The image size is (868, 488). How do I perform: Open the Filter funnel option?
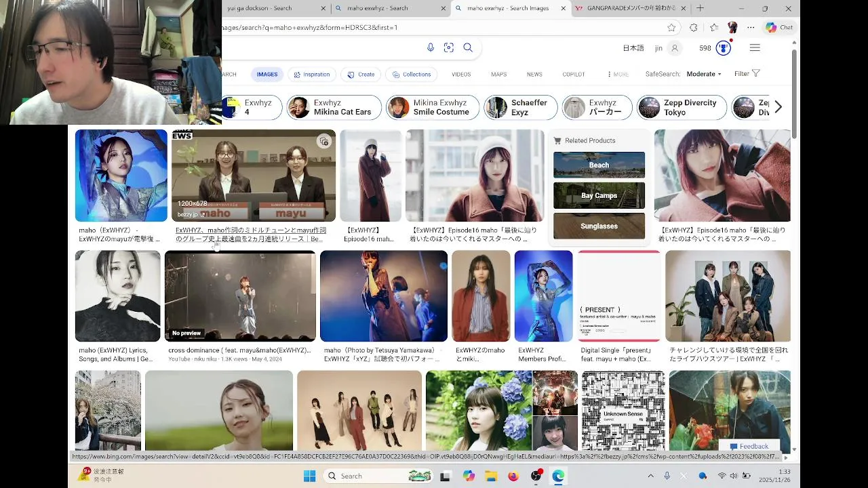[x=747, y=74]
